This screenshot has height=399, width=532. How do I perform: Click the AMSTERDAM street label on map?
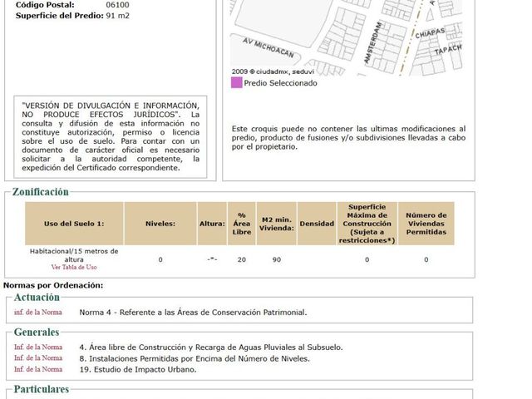tap(372, 42)
